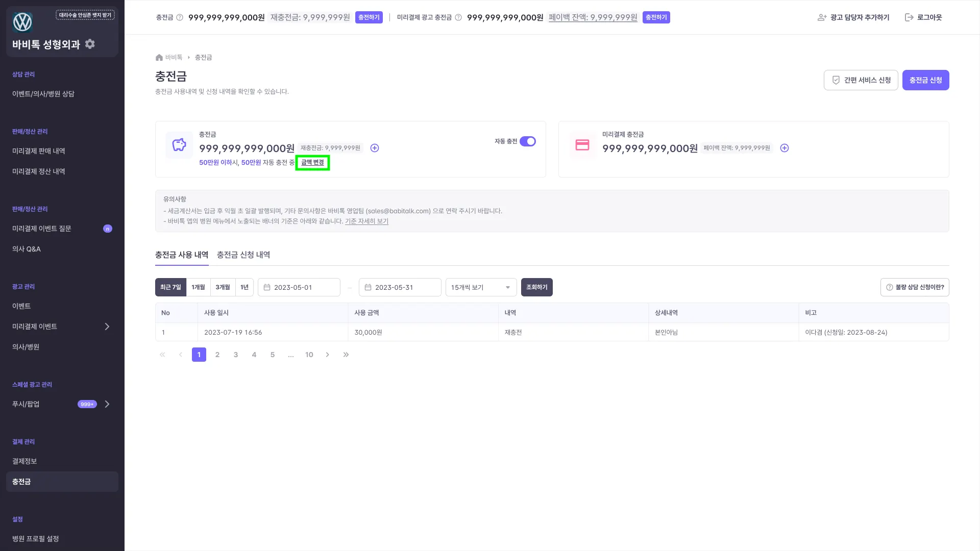Image resolution: width=980 pixels, height=551 pixels.
Task: Select 1년 period filter
Action: pyautogui.click(x=244, y=287)
